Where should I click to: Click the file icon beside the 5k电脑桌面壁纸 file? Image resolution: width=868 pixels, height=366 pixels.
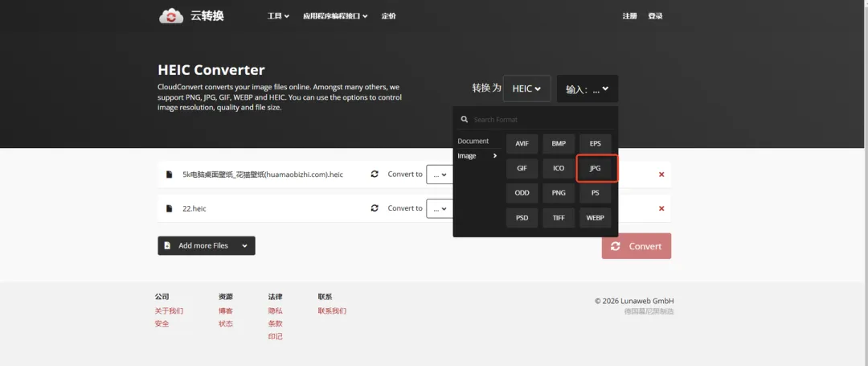click(170, 175)
